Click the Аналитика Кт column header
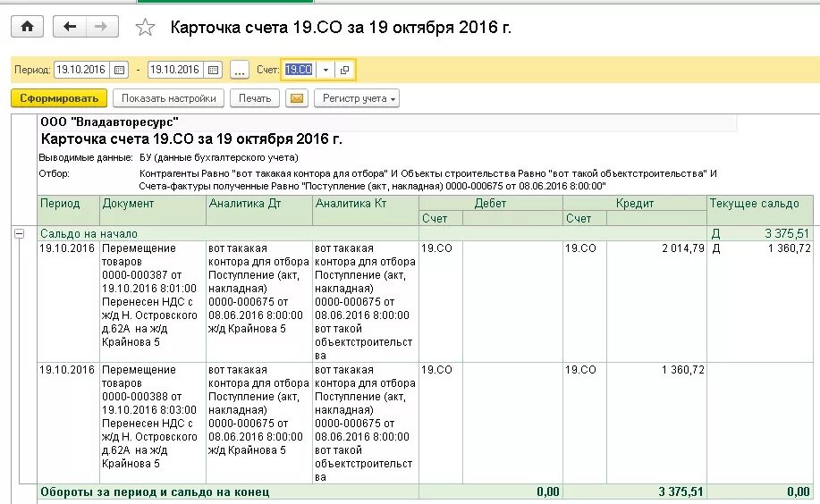Viewport: 820px width, 504px height. tap(366, 210)
